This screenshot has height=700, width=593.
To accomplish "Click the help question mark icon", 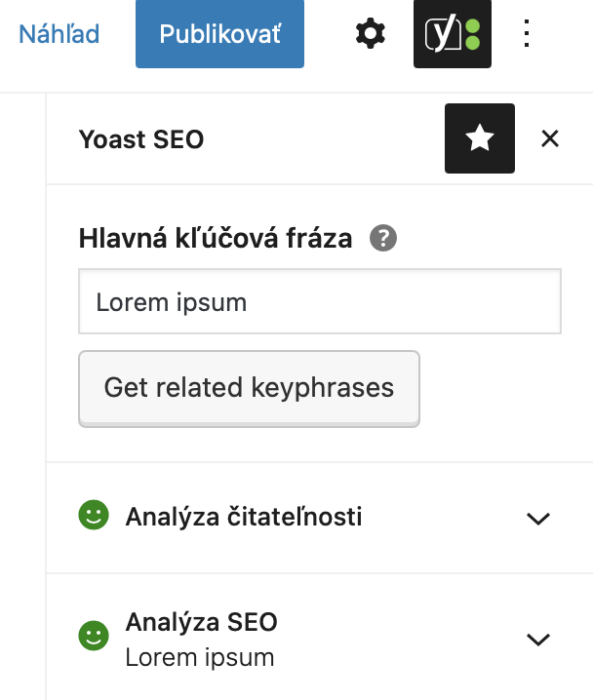I will point(383,238).
